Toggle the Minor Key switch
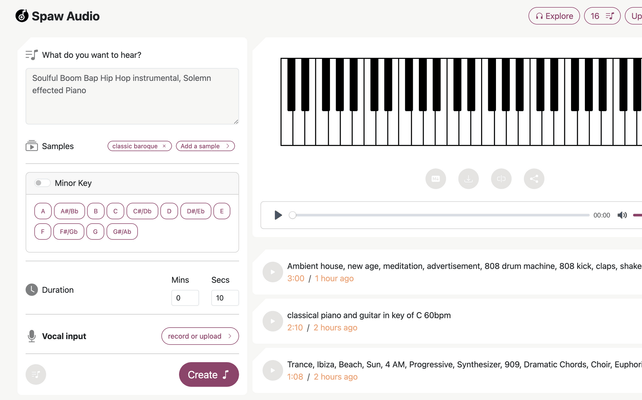The image size is (642, 400). click(43, 183)
